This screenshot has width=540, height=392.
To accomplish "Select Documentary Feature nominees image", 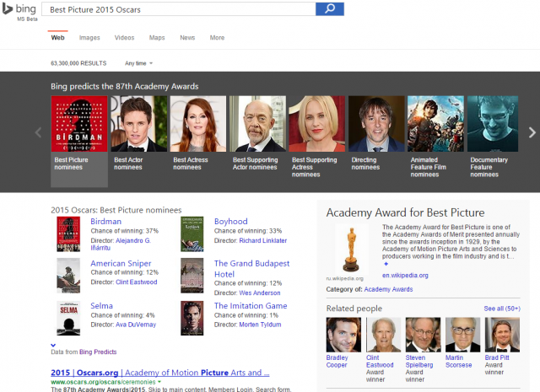I will click(493, 124).
